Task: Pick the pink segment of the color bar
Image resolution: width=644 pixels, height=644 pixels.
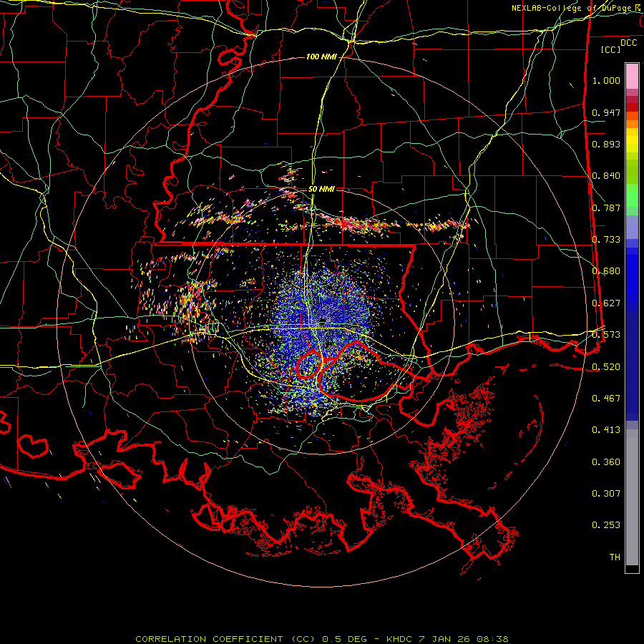Action: 632,77
